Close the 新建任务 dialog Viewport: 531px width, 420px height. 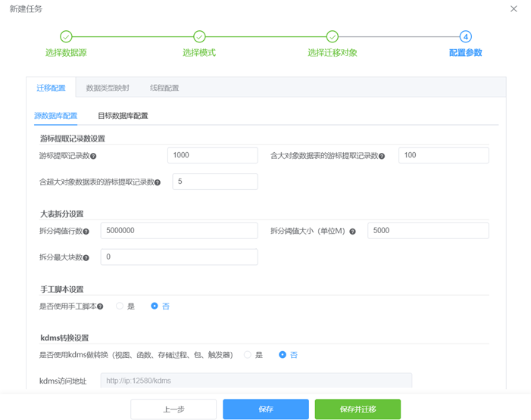[514, 9]
